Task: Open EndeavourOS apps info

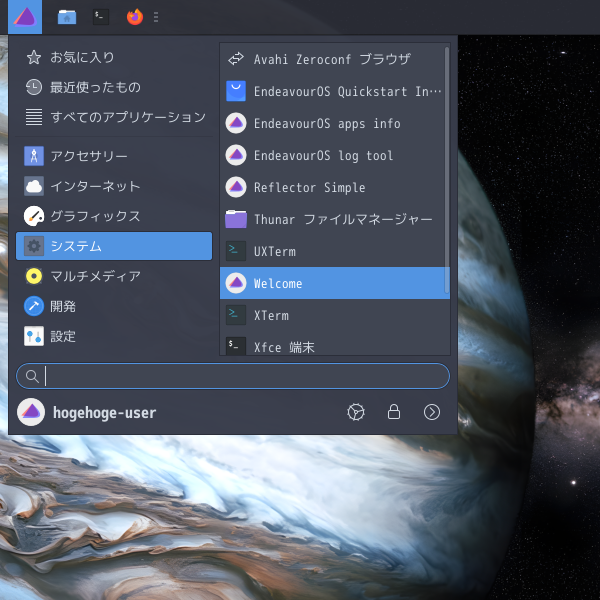Action: (332, 123)
